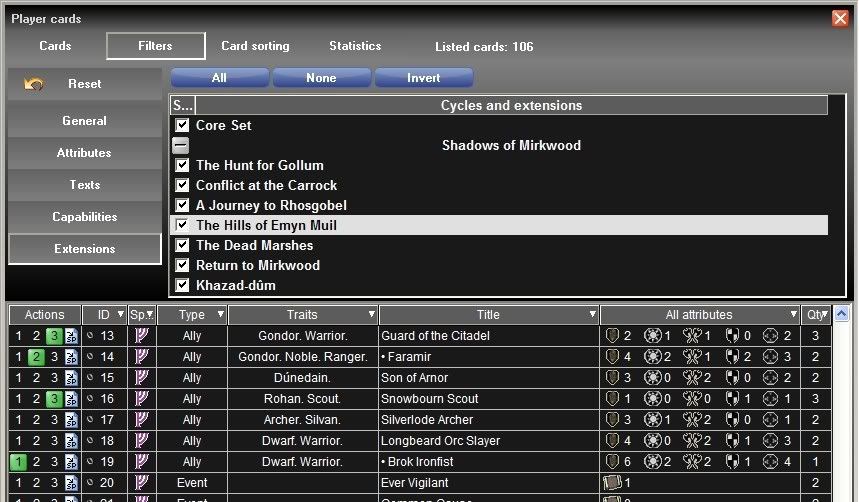Select the Filters tab

point(156,46)
